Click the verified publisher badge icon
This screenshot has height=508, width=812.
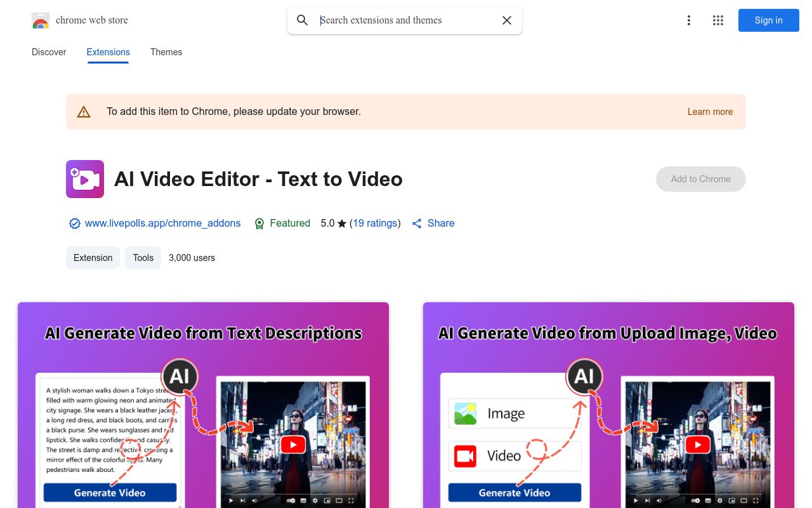(x=75, y=224)
